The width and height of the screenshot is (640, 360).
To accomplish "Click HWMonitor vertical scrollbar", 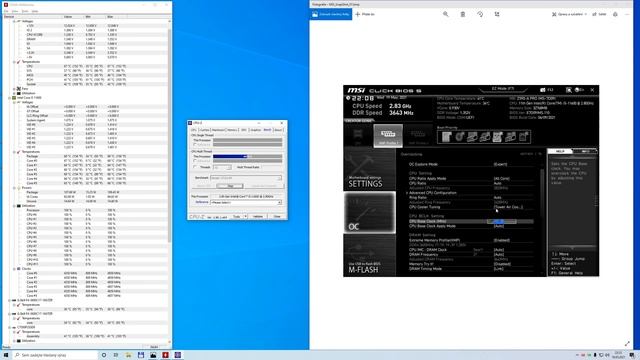I will pos(169,135).
